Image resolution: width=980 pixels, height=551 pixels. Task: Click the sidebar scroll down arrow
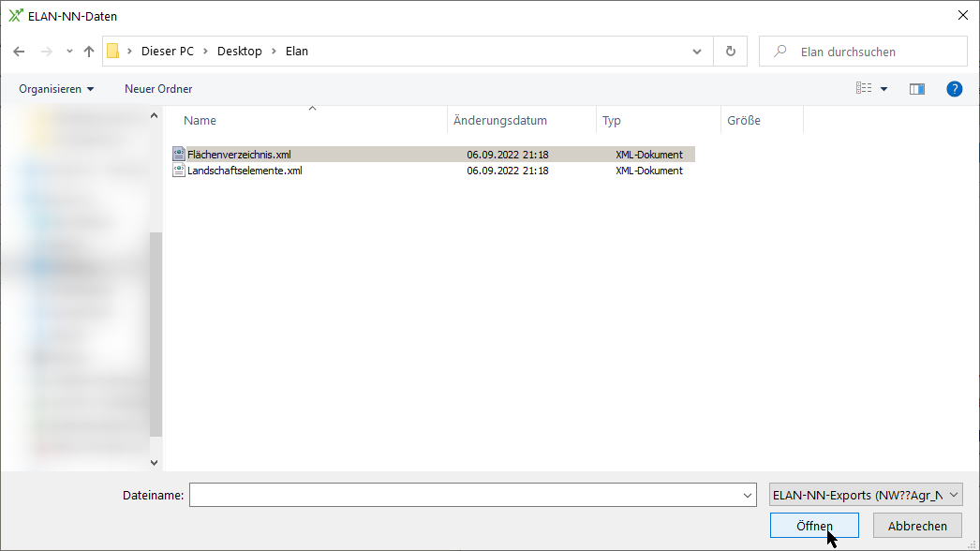pyautogui.click(x=155, y=463)
